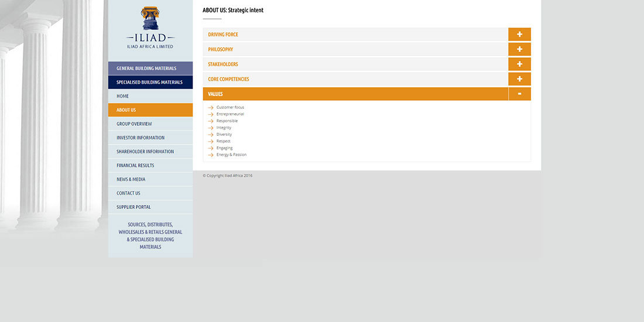Go to Home in sidebar menu
This screenshot has width=644, height=322.
point(123,96)
